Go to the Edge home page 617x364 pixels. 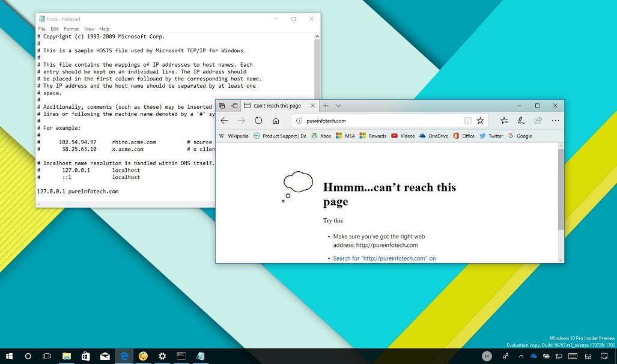[x=276, y=121]
